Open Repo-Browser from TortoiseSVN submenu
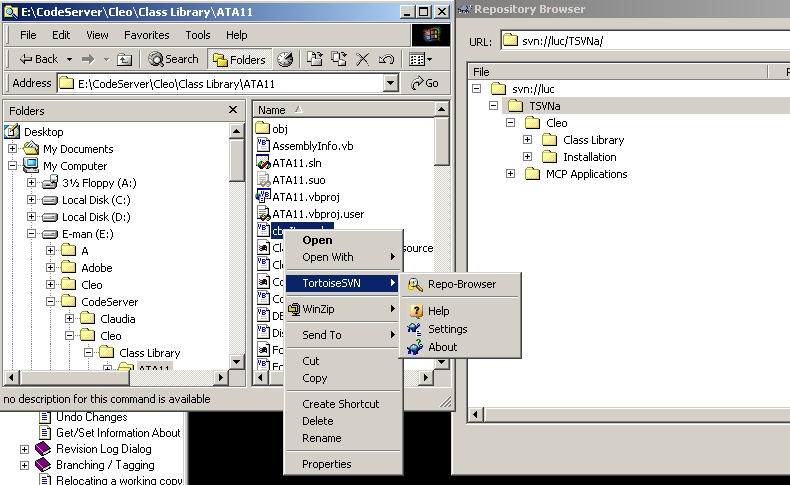790x485 pixels. 460,285
